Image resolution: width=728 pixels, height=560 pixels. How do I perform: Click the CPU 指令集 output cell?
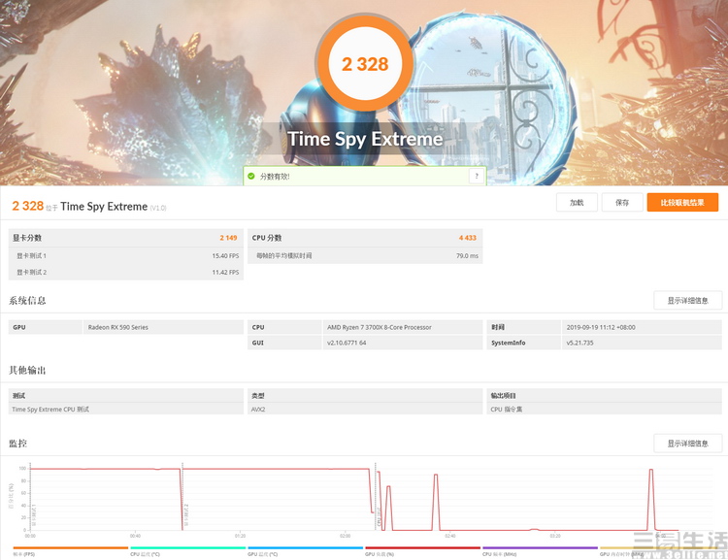[604, 410]
